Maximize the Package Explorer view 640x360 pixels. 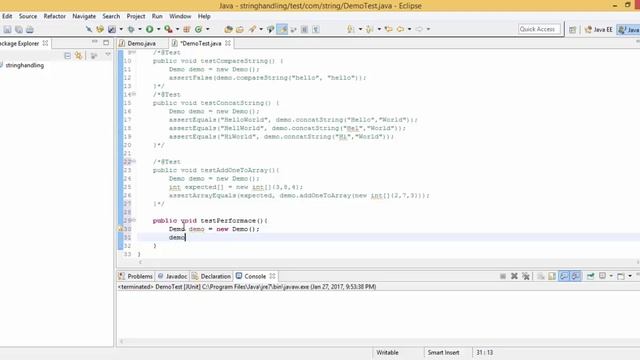[106, 42]
